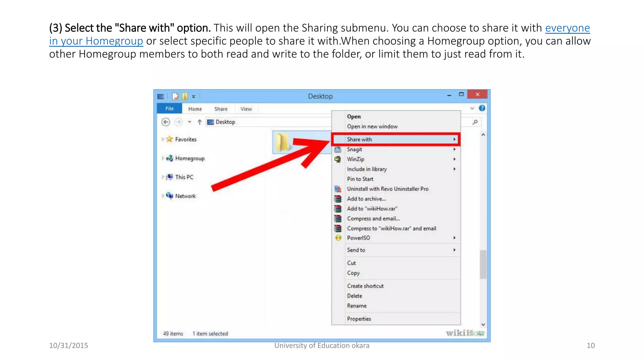Click the scroll down arrow of file list
The width and height of the screenshot is (644, 362).
coord(483,325)
